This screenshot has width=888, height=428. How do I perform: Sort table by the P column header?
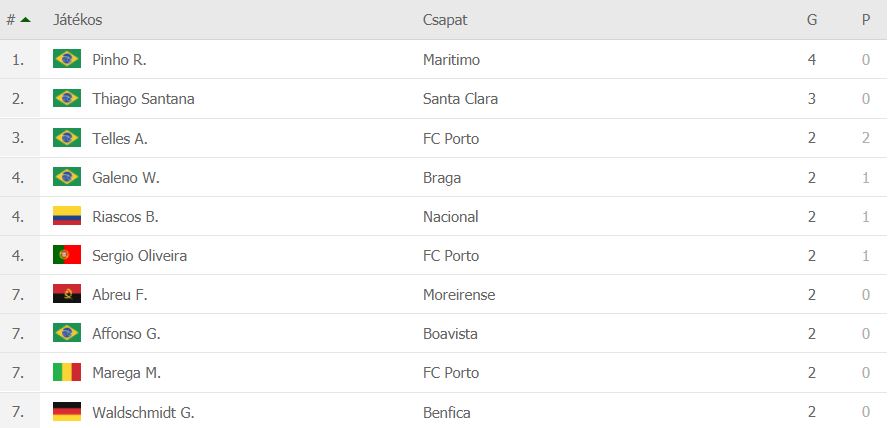click(x=865, y=20)
